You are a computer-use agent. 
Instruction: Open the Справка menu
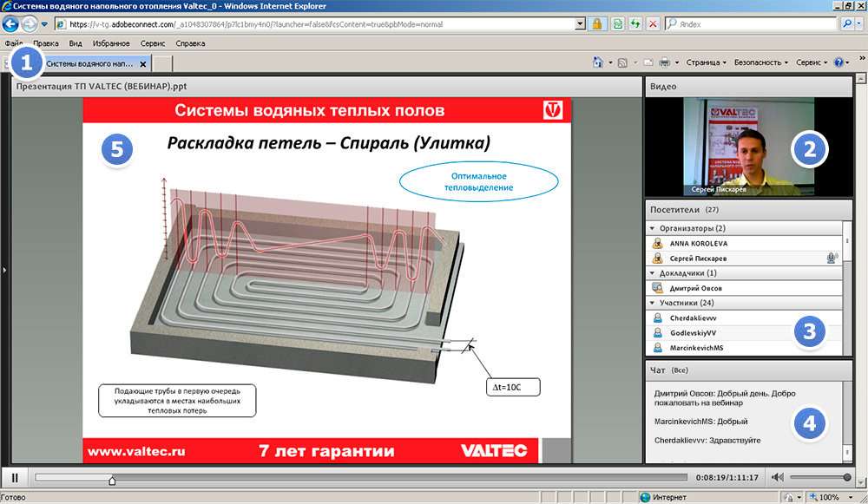point(190,43)
